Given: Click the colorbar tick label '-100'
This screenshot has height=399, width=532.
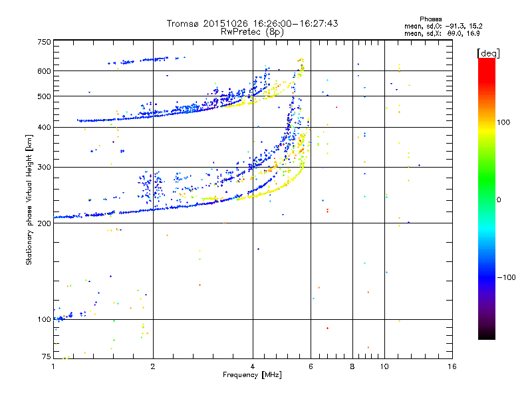Looking at the screenshot, I should coord(506,277).
